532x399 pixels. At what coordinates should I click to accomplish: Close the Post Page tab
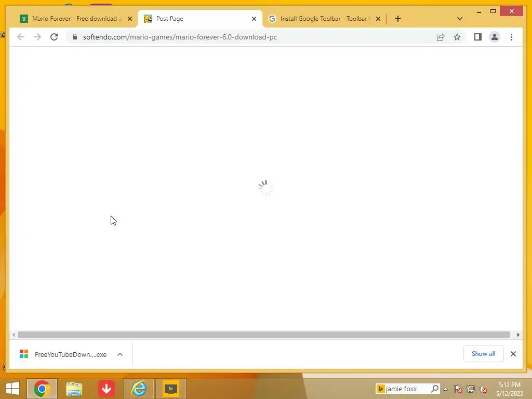[254, 19]
